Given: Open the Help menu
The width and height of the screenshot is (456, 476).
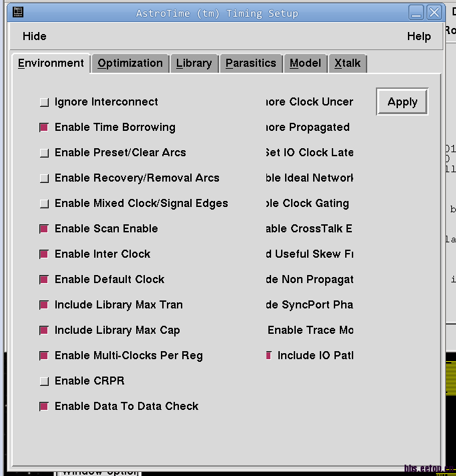Looking at the screenshot, I should click(x=419, y=36).
